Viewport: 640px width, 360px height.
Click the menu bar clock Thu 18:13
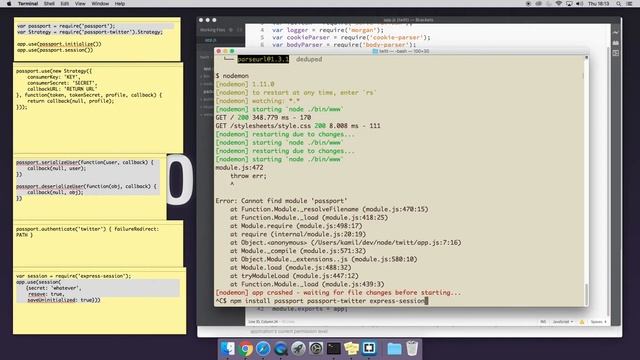(599, 4)
